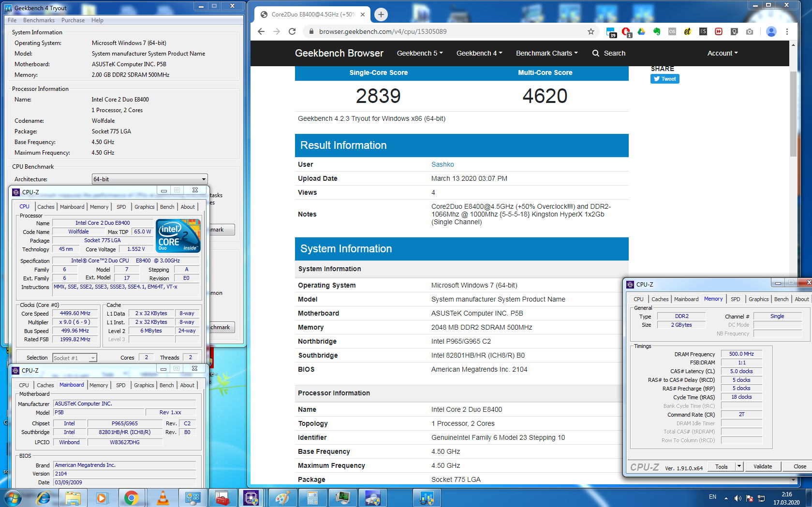Open the Account dropdown menu
This screenshot has width=812, height=507.
(x=723, y=53)
